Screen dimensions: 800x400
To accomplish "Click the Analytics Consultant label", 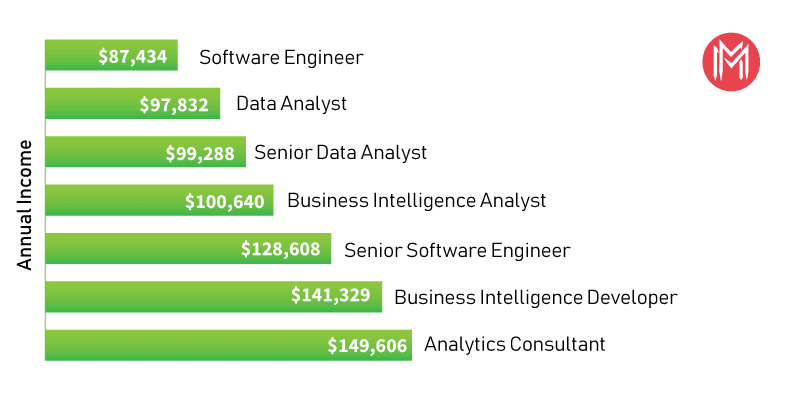I will pos(514,345).
